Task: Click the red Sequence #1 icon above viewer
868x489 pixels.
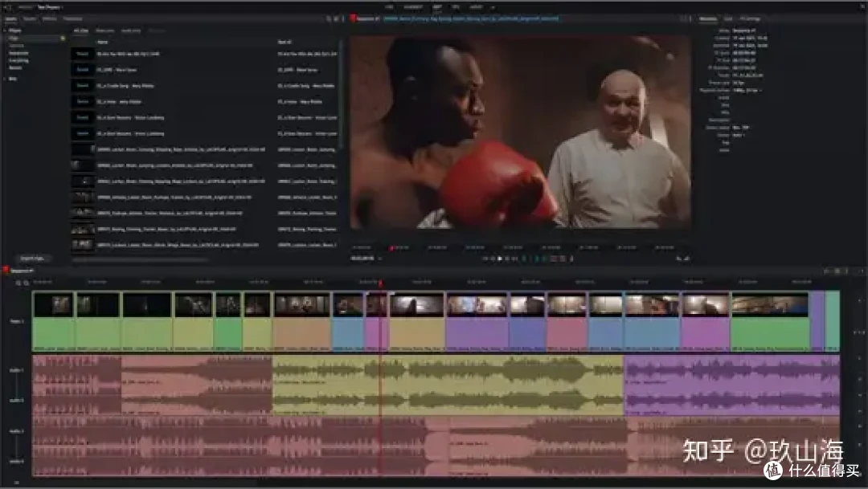Action: coord(352,18)
